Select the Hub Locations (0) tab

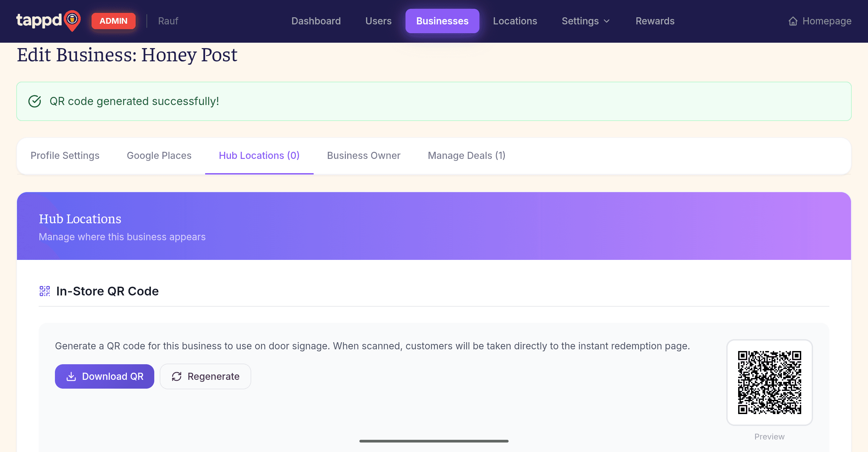click(x=259, y=156)
